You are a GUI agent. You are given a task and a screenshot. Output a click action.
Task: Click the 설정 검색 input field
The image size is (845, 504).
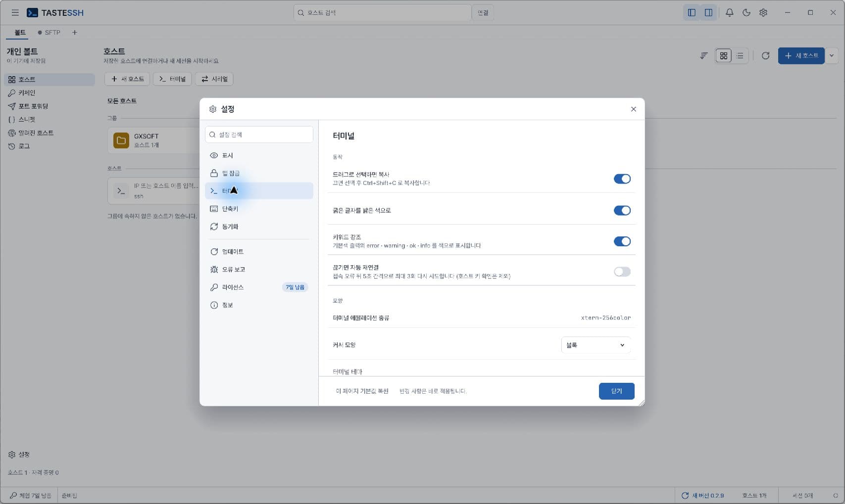pos(259,135)
